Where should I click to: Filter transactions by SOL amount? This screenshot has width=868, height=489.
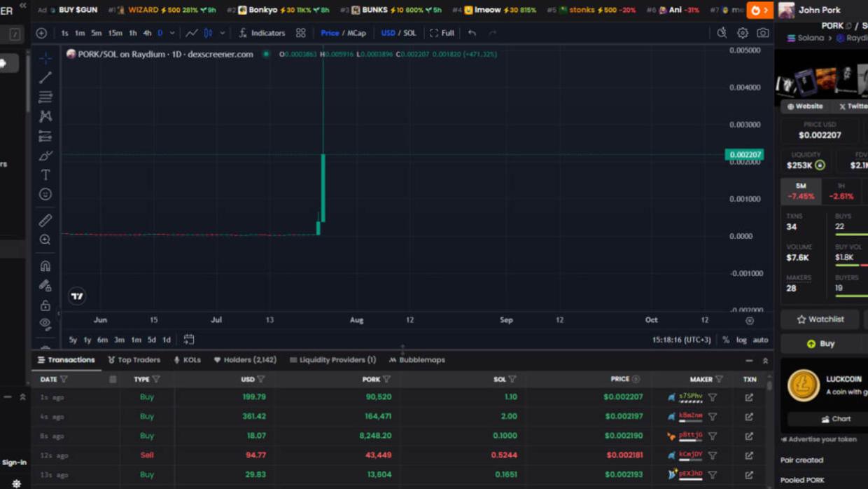tap(512, 379)
